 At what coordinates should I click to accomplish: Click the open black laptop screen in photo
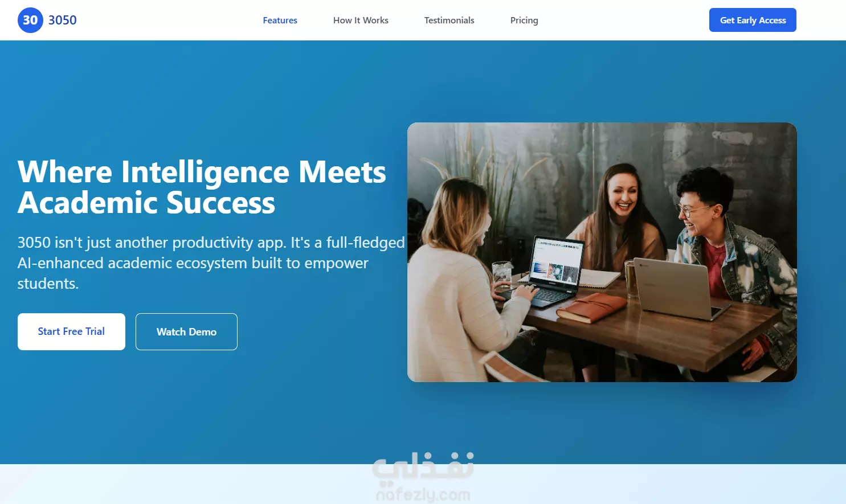point(556,263)
